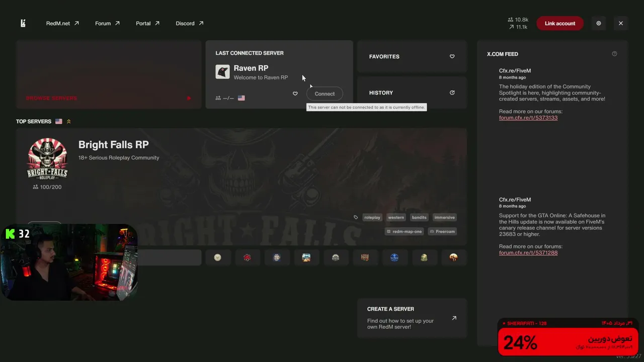Select the bandits tag
The width and height of the screenshot is (644, 362).
click(419, 217)
